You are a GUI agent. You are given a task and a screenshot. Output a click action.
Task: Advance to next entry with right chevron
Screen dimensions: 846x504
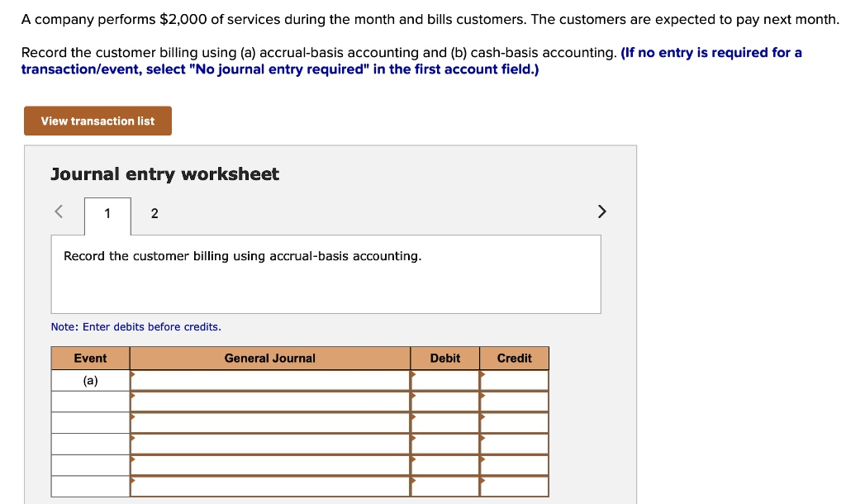[601, 212]
